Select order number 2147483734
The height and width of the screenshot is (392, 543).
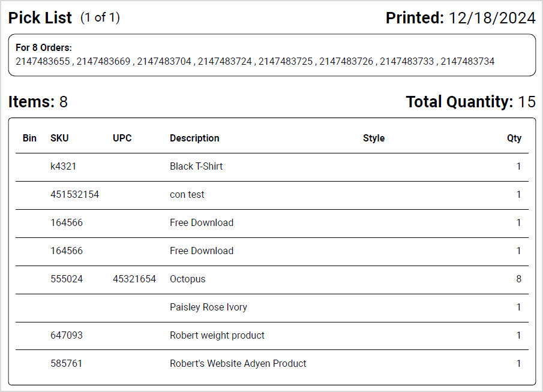(x=467, y=61)
